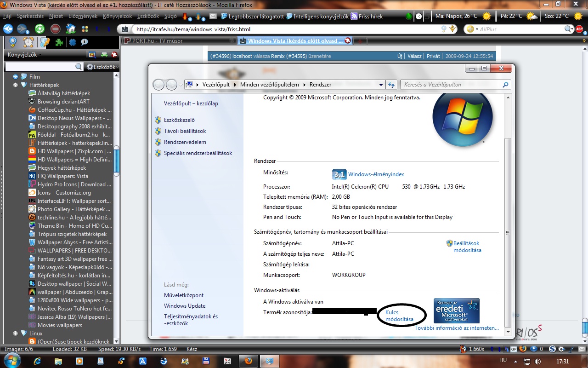Go back with the blue Back arrow
The height and width of the screenshot is (368, 588).
click(8, 29)
